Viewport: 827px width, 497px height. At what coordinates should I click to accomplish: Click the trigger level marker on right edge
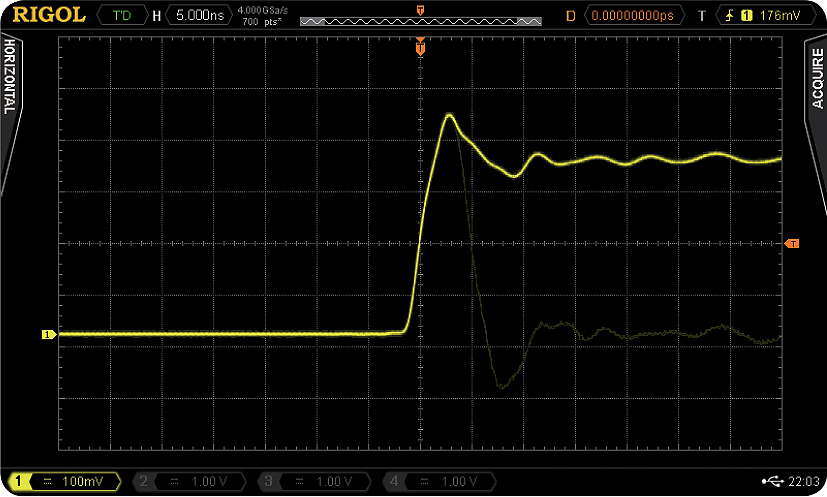(792, 244)
